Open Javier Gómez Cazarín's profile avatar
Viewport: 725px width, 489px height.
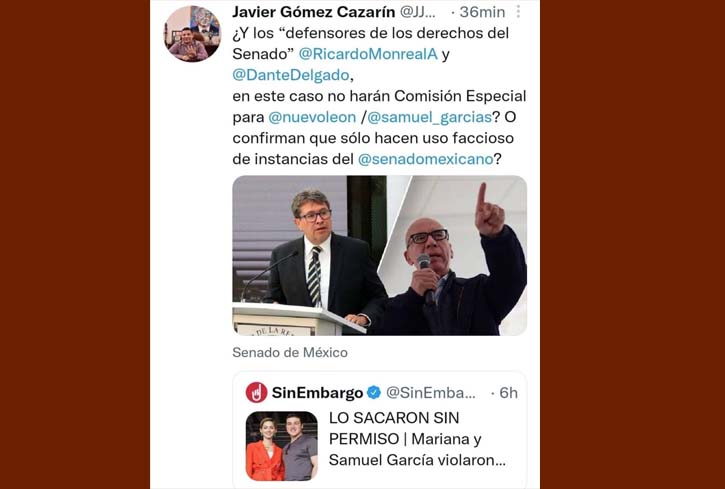point(192,34)
